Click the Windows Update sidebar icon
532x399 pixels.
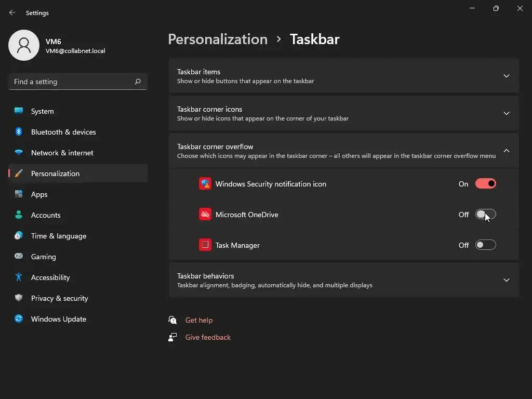(19, 319)
